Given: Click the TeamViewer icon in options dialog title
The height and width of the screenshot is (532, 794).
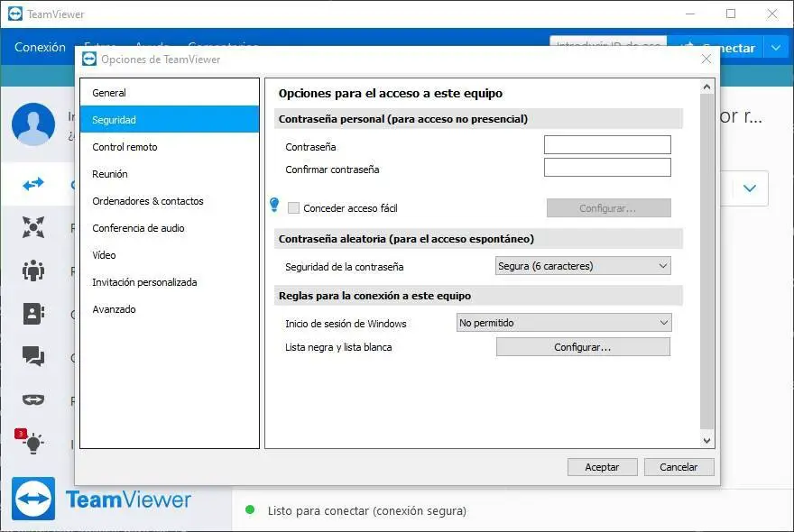Looking at the screenshot, I should [x=89, y=60].
